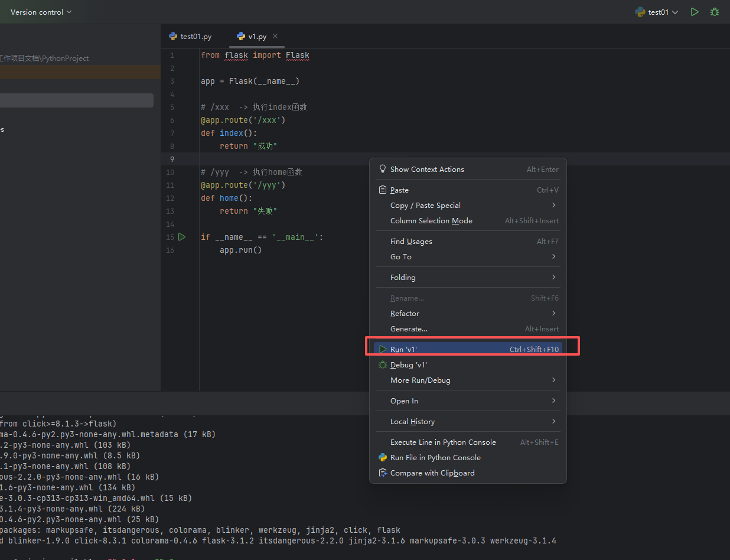The height and width of the screenshot is (560, 730).
Task: Expand the Go To submenu arrow
Action: click(553, 256)
